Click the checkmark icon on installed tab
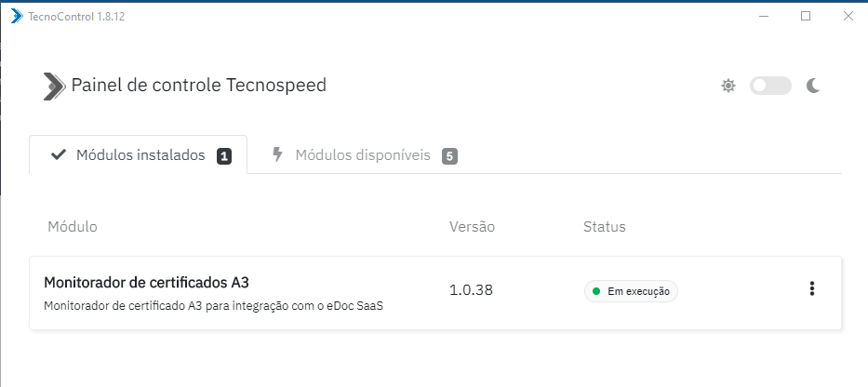The image size is (868, 387). click(x=58, y=155)
